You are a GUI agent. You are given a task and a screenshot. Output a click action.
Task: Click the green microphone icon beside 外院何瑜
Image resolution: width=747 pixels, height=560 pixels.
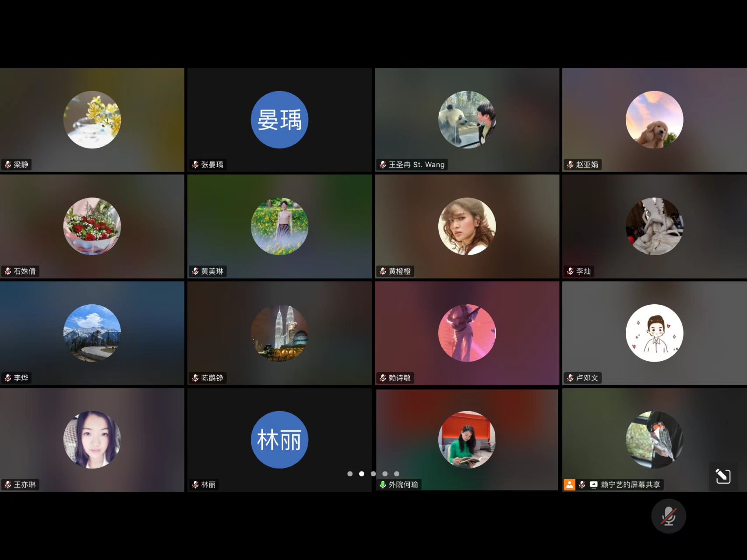(x=383, y=485)
